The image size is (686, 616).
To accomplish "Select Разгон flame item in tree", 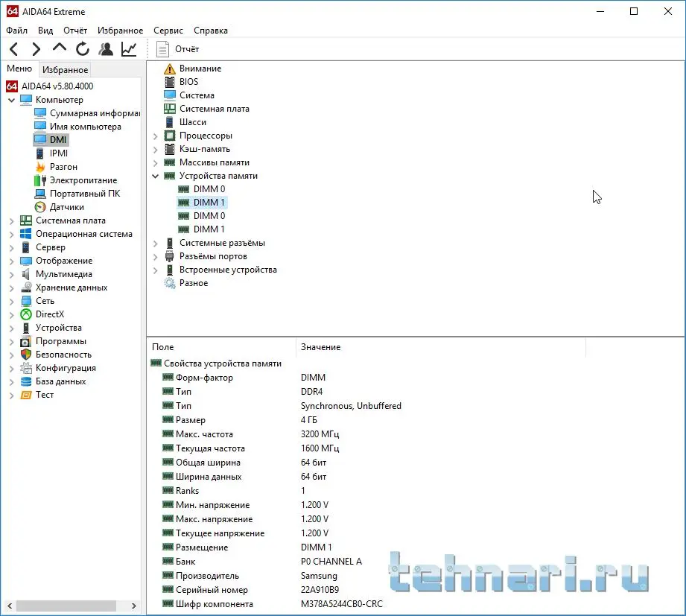I will coord(63,167).
